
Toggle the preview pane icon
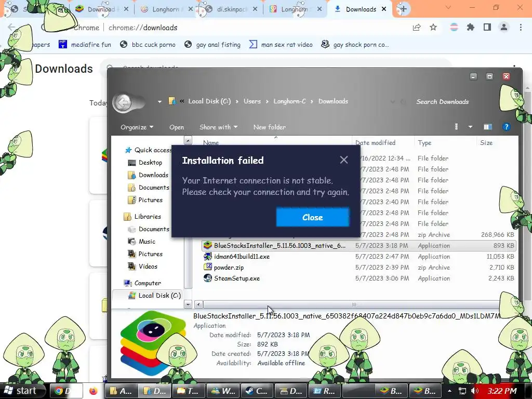coord(487,127)
